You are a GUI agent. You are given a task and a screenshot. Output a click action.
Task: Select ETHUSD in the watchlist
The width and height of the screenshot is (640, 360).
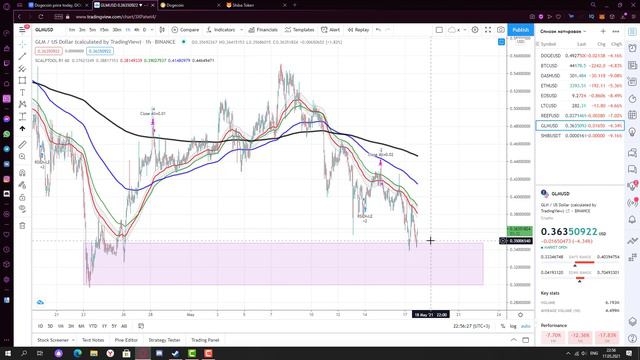pyautogui.click(x=580, y=86)
